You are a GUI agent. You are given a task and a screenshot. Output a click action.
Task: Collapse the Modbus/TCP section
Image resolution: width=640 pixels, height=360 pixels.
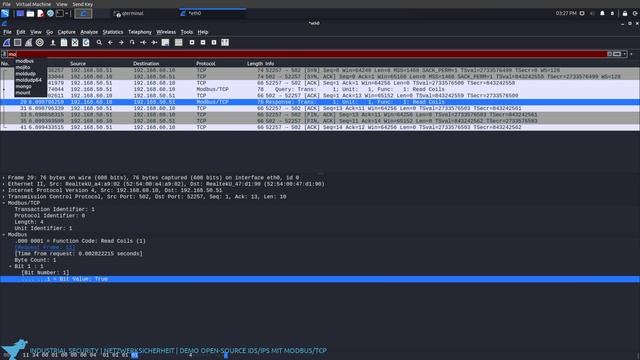point(4,203)
